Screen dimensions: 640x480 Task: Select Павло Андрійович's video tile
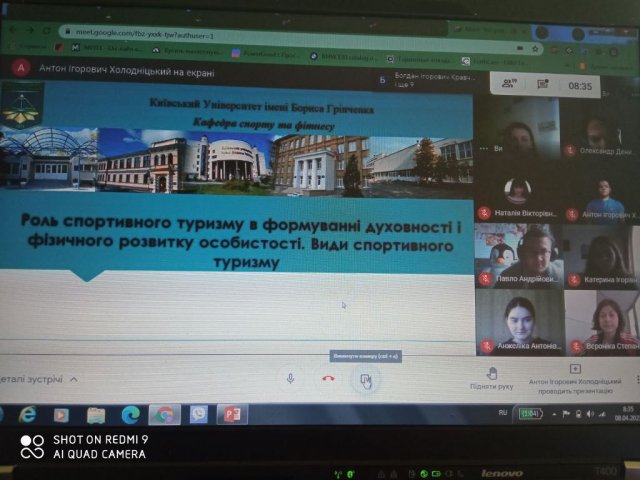tap(517, 255)
